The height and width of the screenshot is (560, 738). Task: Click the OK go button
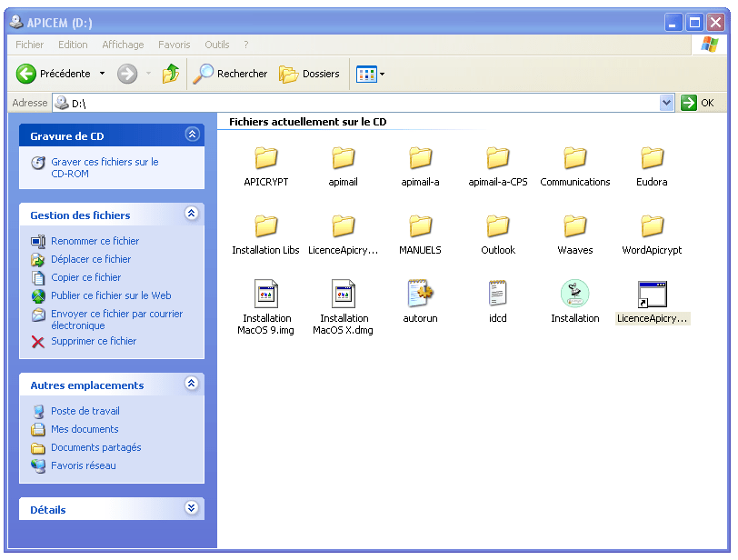(x=698, y=103)
